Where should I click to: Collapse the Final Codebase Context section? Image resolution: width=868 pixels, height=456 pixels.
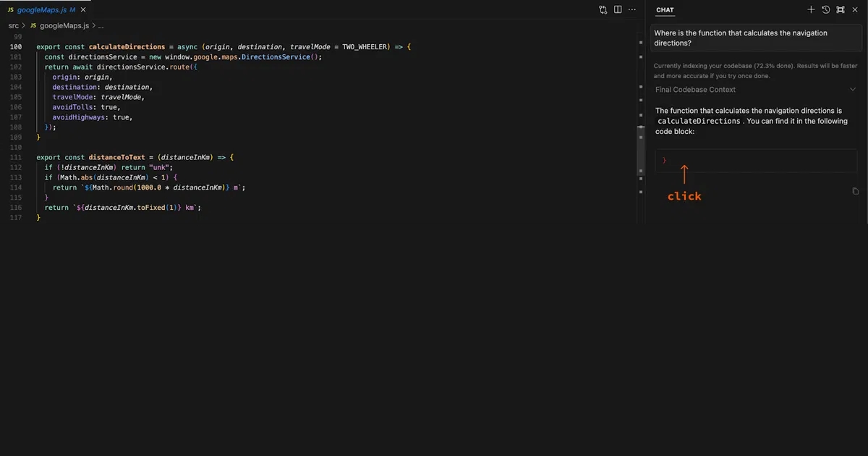coord(852,88)
